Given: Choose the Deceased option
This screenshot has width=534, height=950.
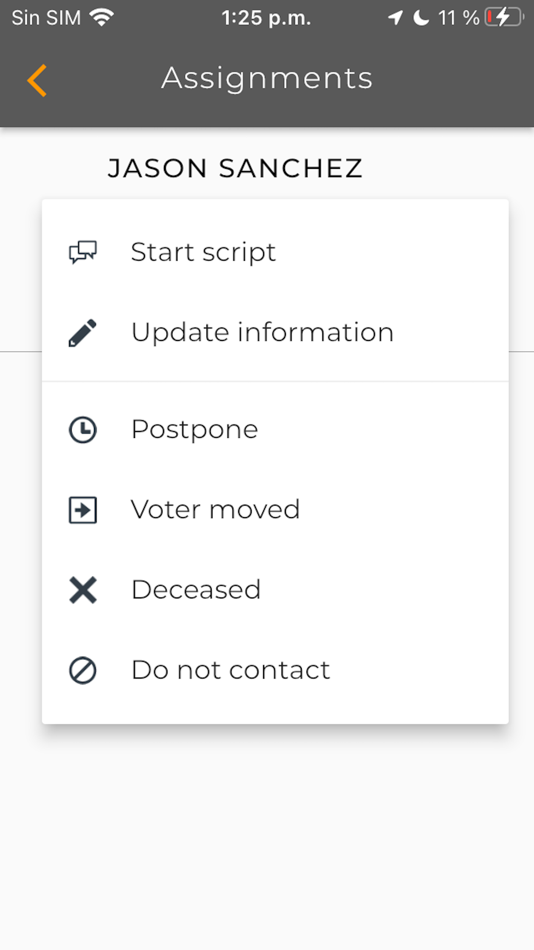Looking at the screenshot, I should pyautogui.click(x=275, y=590).
